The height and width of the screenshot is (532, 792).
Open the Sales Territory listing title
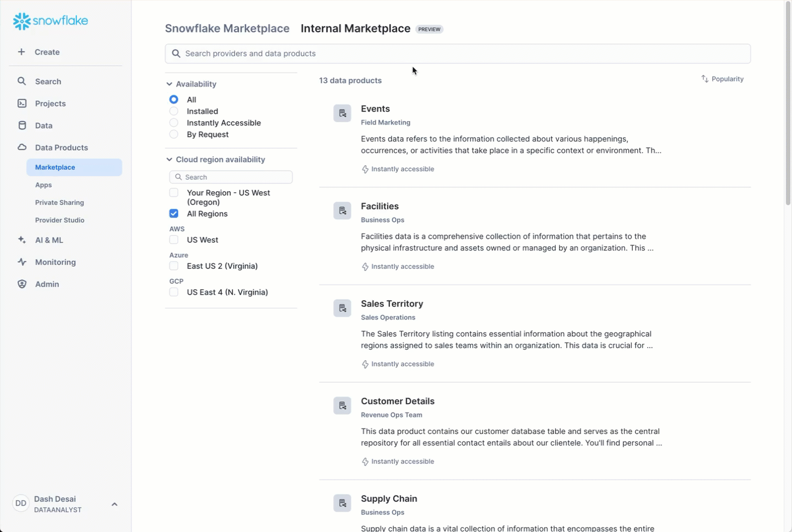pyautogui.click(x=392, y=304)
